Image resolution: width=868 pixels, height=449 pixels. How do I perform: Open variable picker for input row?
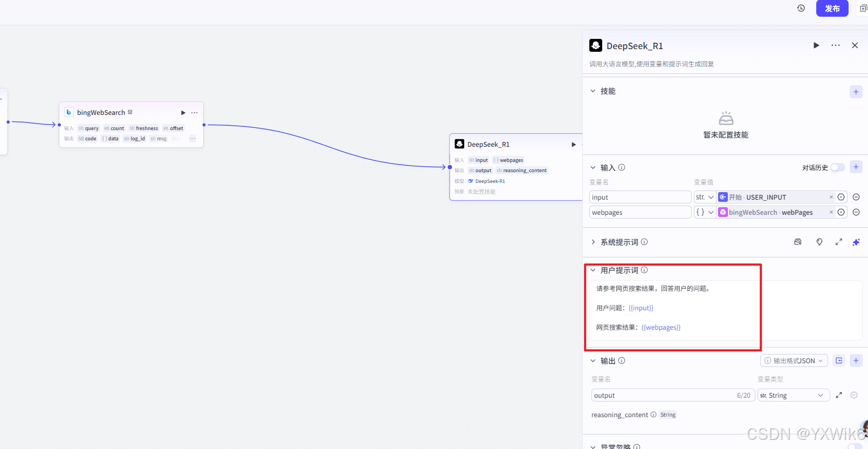tap(841, 197)
